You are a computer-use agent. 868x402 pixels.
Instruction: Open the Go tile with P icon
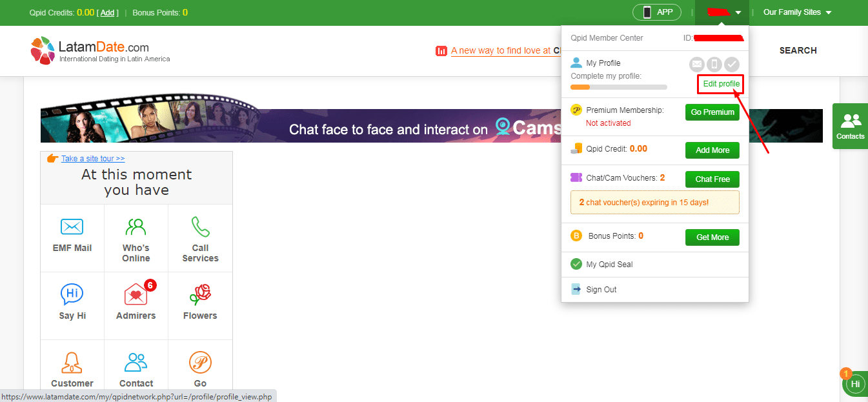click(200, 370)
